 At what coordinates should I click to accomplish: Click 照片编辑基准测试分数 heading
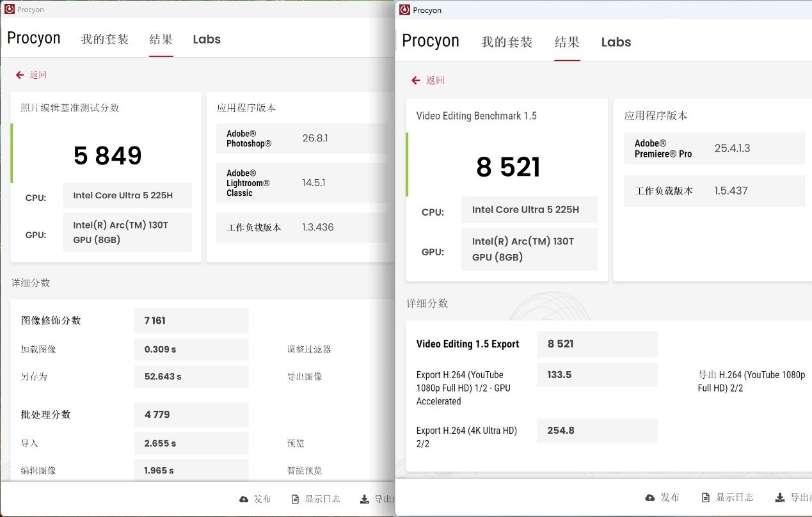[70, 108]
